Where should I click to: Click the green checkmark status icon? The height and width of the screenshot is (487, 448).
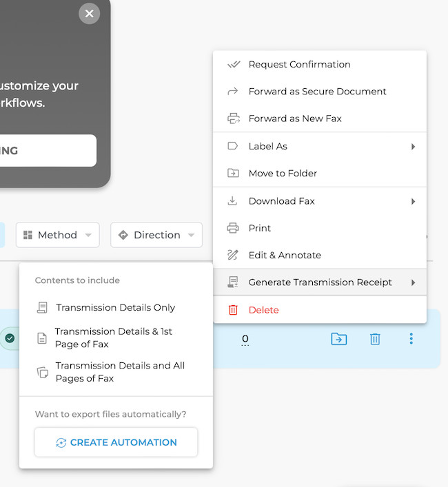tap(10, 338)
